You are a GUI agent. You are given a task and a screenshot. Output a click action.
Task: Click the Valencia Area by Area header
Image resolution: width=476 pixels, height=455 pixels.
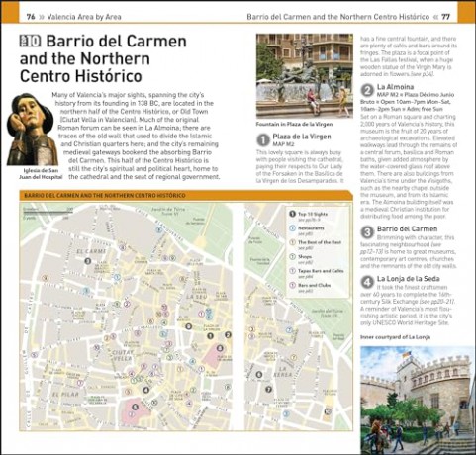[84, 17]
